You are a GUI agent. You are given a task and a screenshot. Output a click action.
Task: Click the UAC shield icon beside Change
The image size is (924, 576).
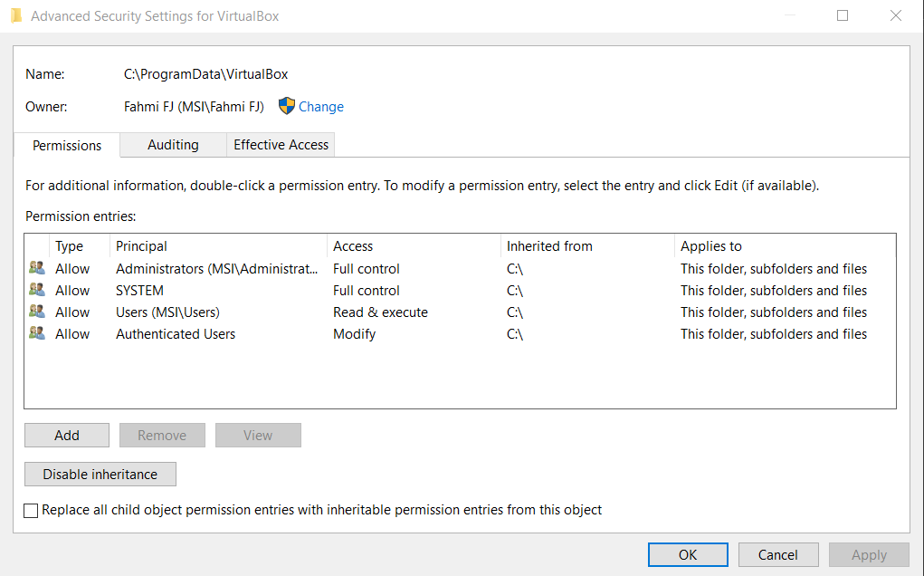[287, 106]
